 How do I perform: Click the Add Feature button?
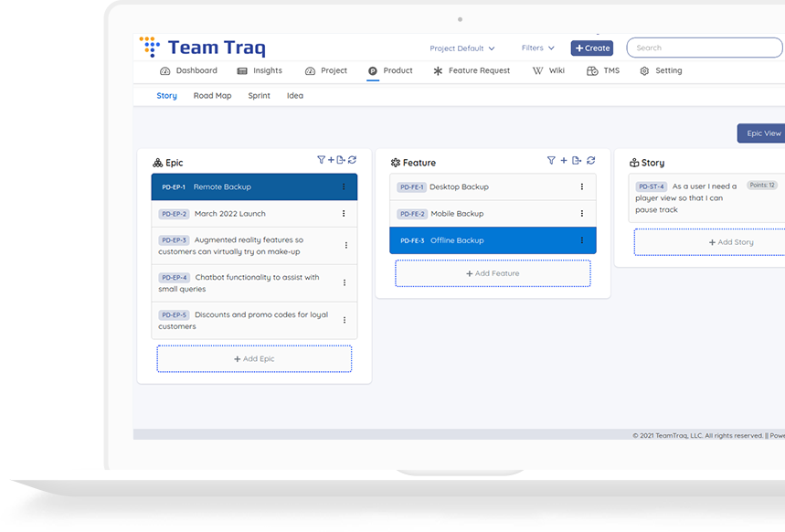click(493, 273)
